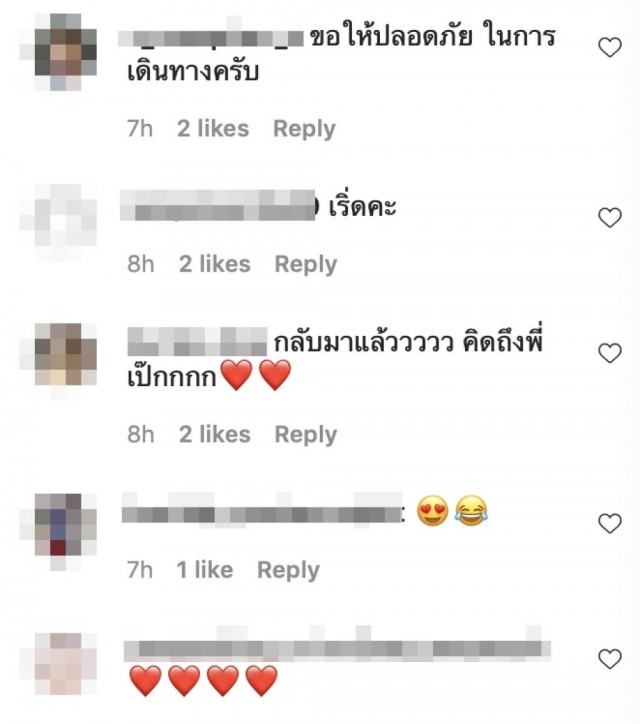This screenshot has width=640, height=724.
Task: Like the comment with heart-eyes and laughing emojis
Action: pos(610,523)
